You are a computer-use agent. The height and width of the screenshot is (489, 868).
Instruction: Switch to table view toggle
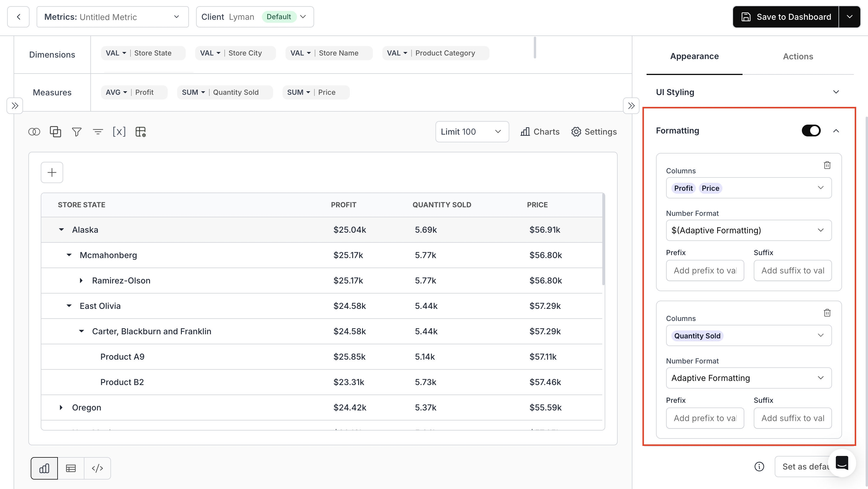71,468
